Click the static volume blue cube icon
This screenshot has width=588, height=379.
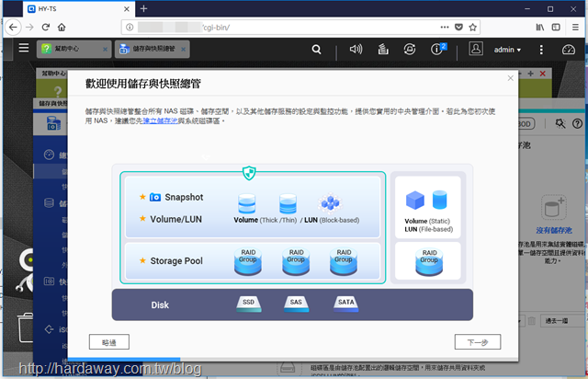[x=415, y=200]
